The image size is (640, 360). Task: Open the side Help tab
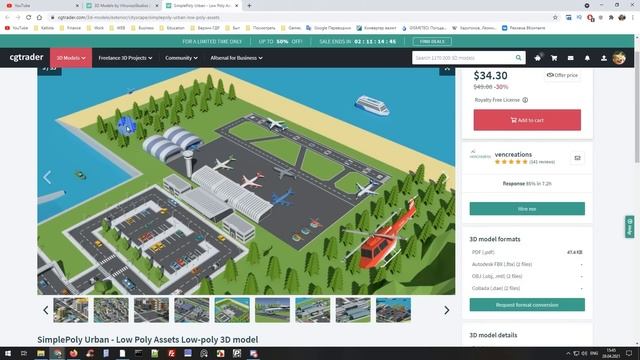point(629,227)
